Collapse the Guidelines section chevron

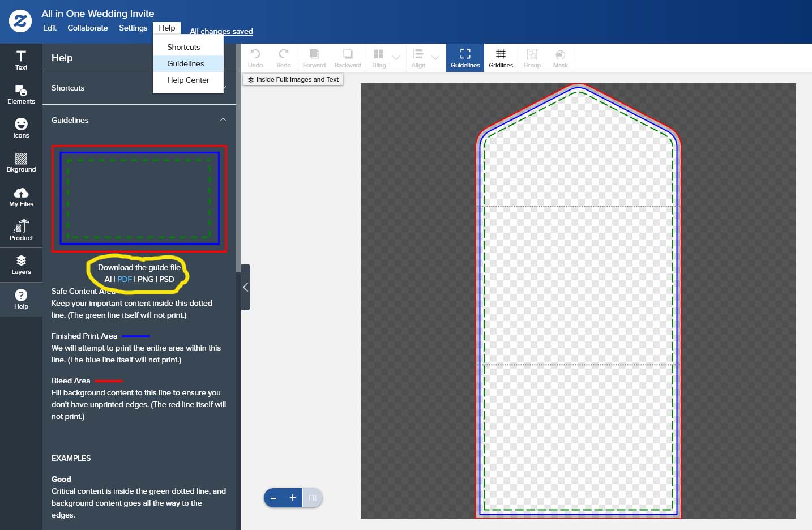tap(223, 120)
